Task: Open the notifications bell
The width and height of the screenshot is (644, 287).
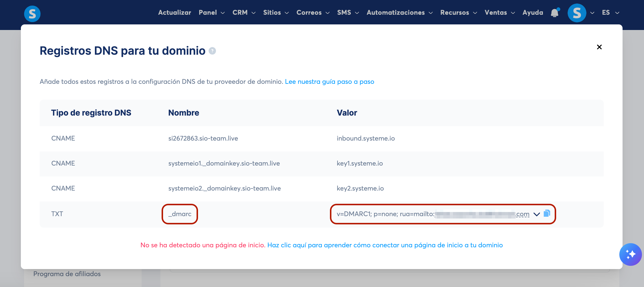Action: [x=555, y=13]
